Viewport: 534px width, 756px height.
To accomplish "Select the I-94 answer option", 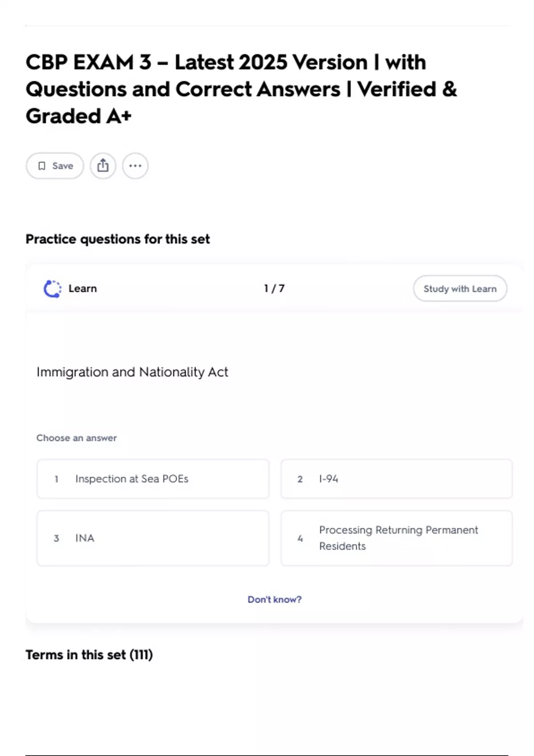I will point(396,479).
